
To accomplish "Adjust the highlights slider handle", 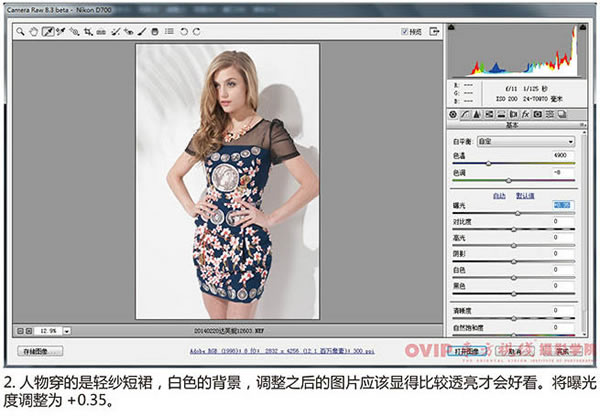I will pos(514,245).
